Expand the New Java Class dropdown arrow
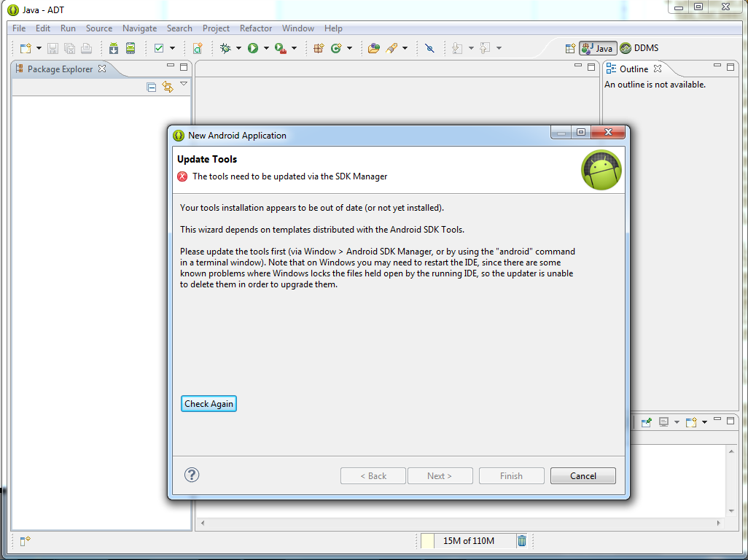748x560 pixels. point(350,48)
